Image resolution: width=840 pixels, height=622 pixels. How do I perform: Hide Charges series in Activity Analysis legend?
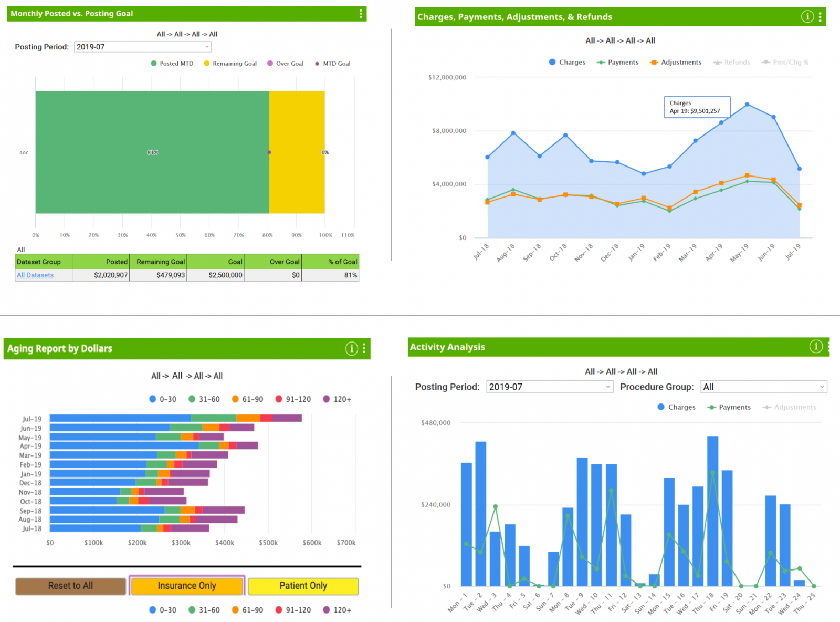tap(676, 407)
